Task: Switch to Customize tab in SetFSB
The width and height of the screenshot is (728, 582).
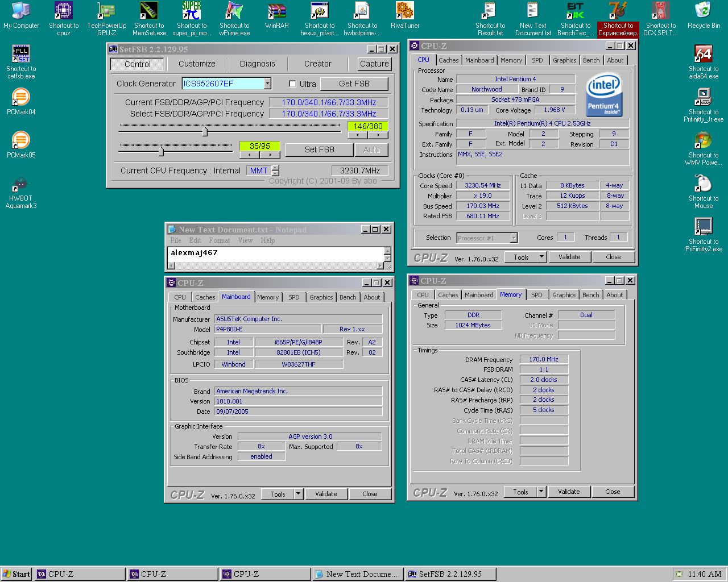Action: pyautogui.click(x=197, y=64)
